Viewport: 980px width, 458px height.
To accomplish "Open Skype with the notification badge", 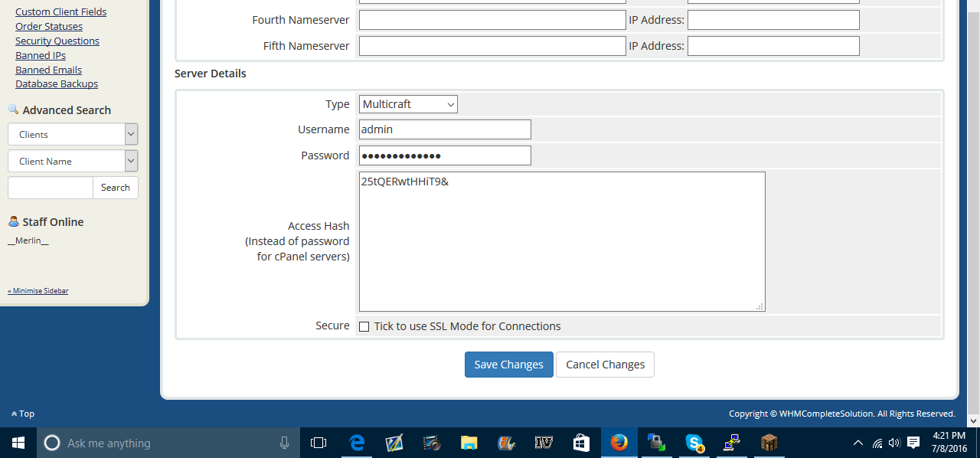I will 694,443.
